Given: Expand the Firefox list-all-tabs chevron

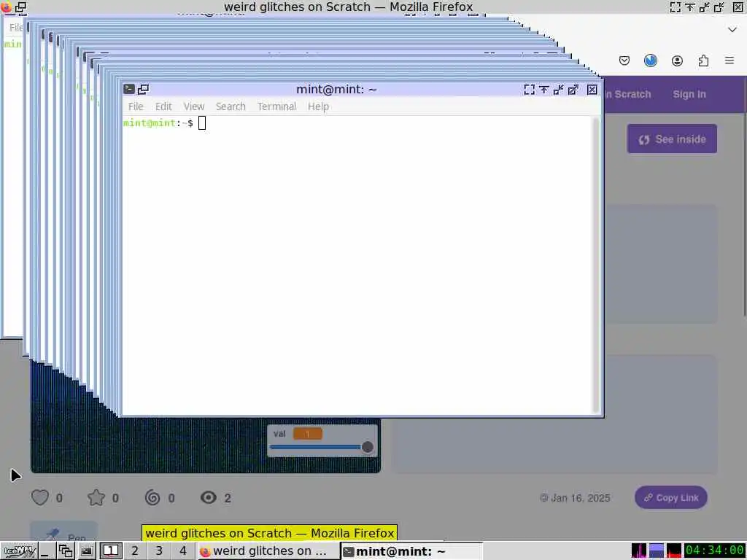Looking at the screenshot, I should pyautogui.click(x=732, y=29).
